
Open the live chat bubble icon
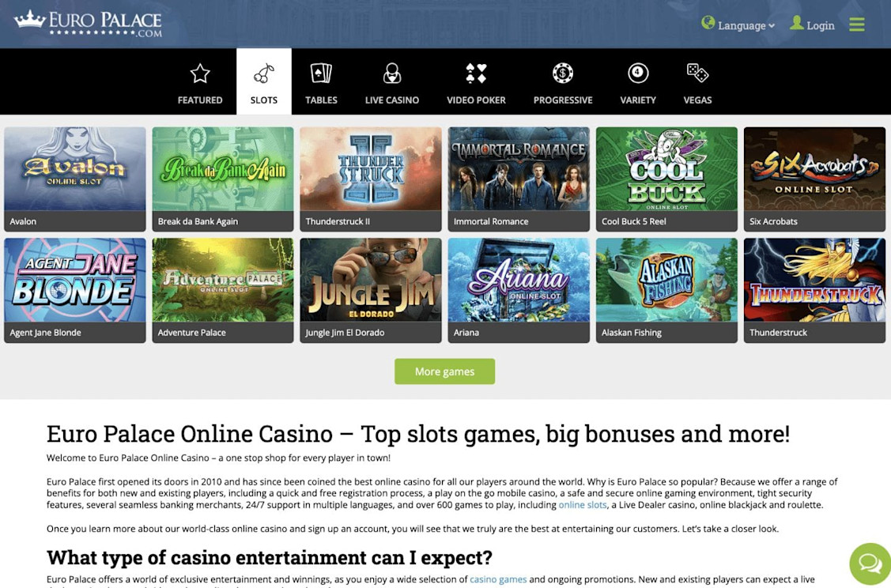click(870, 563)
